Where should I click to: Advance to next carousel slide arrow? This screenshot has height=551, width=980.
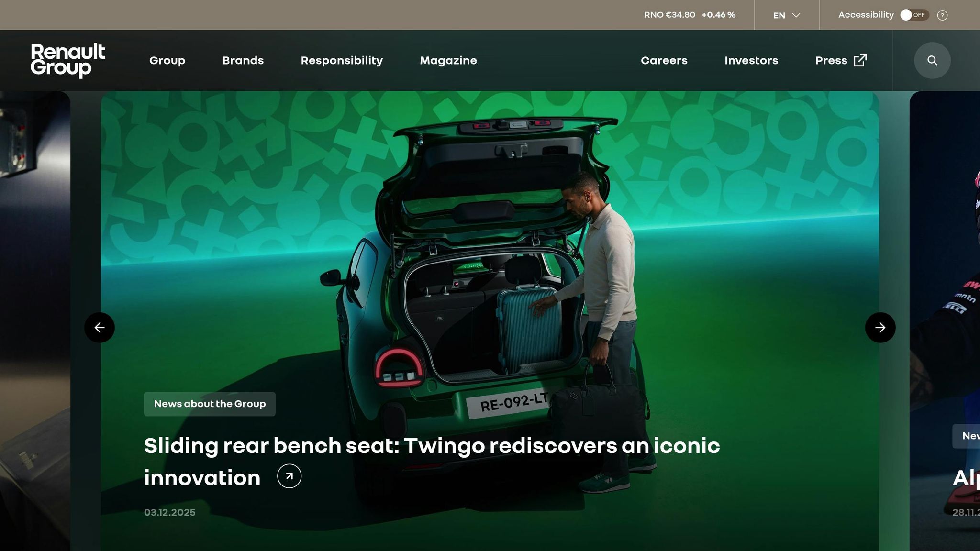(880, 328)
